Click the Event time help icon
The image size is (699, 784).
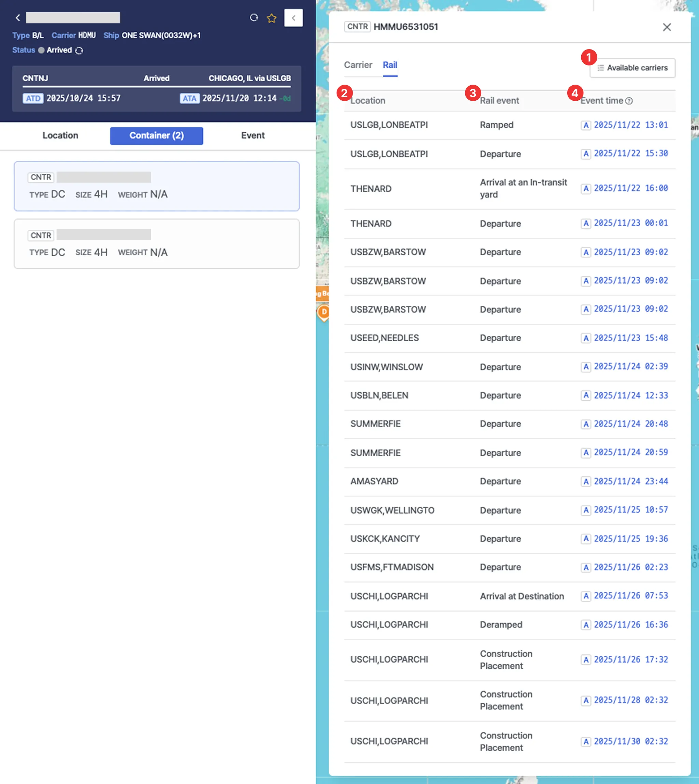coord(629,101)
